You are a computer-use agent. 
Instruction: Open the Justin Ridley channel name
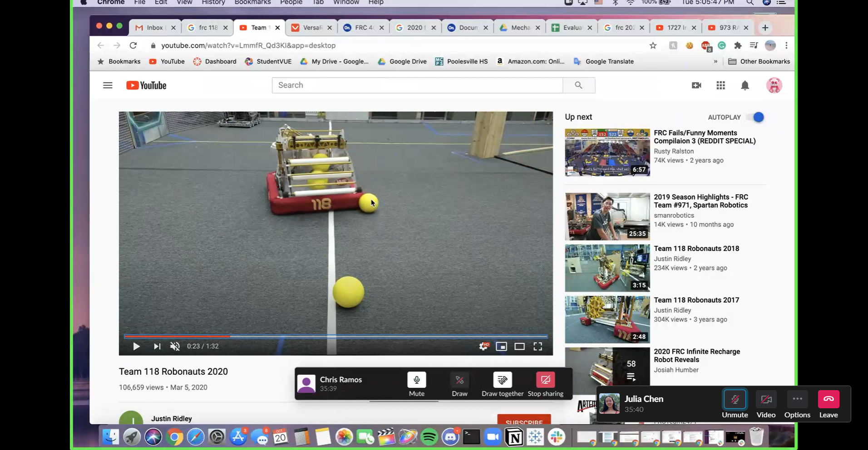coord(171,419)
